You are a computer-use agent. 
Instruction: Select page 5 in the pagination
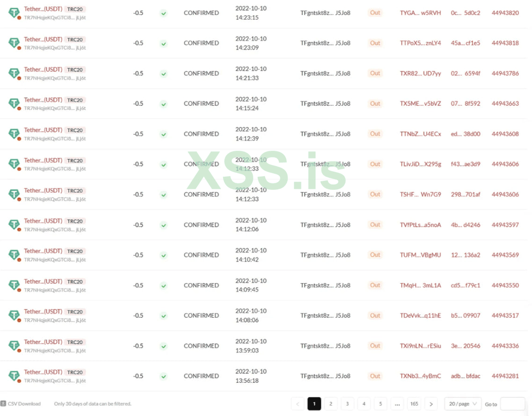click(380, 404)
